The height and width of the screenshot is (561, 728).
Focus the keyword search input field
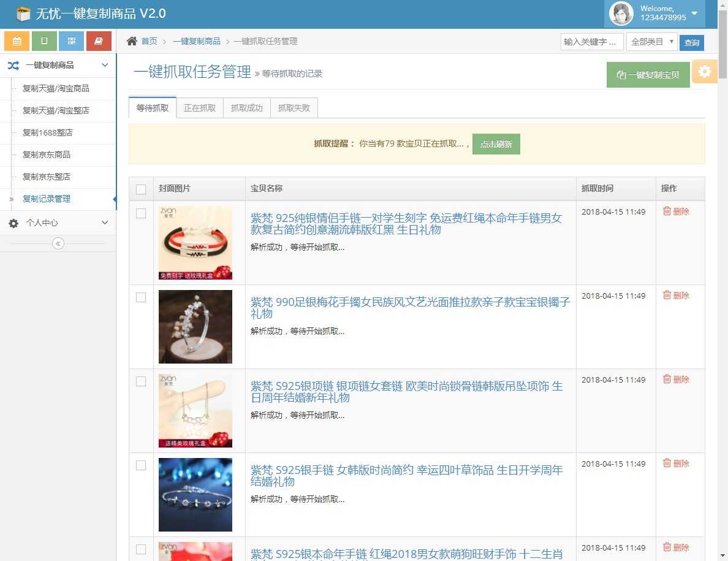592,42
